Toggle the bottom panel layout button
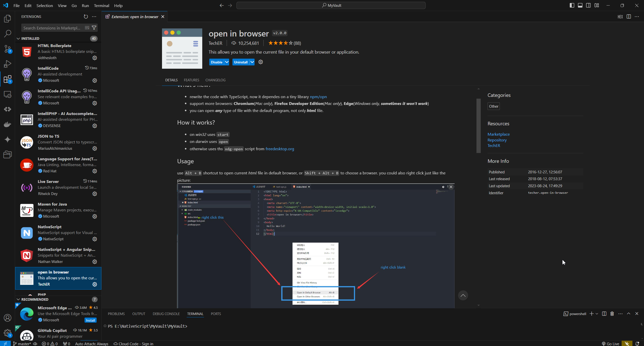The image size is (644, 346). (x=580, y=5)
